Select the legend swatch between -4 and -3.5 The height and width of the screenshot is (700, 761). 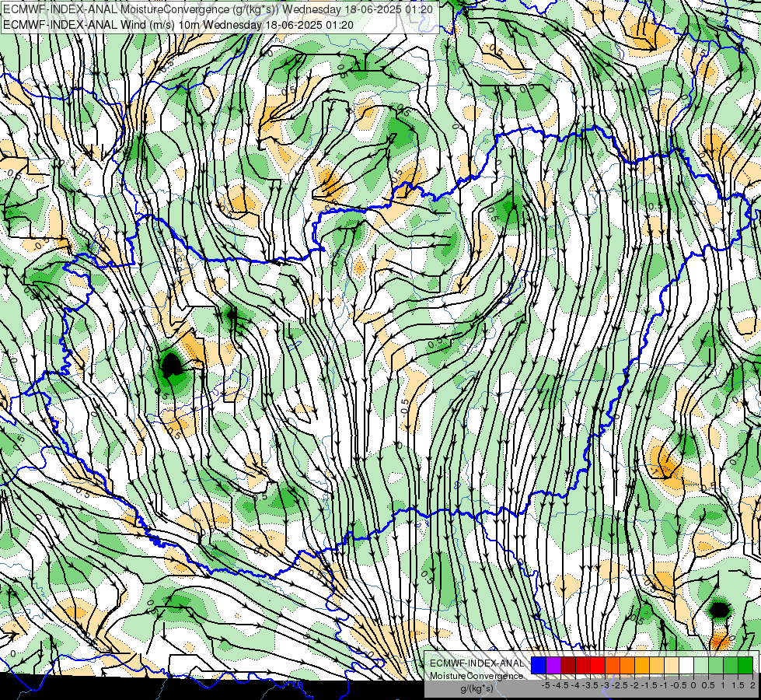[x=583, y=665]
